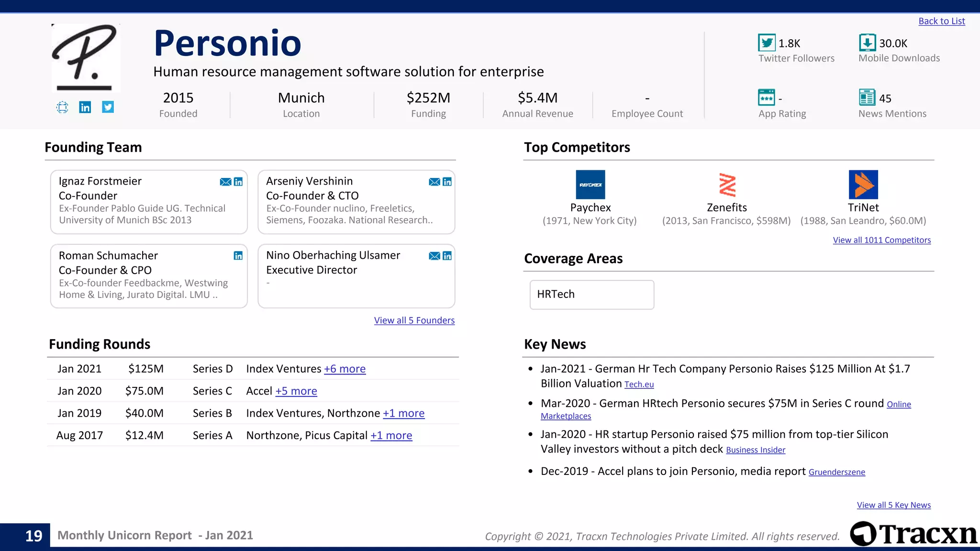Expand +1 more Series A investors

(x=391, y=436)
